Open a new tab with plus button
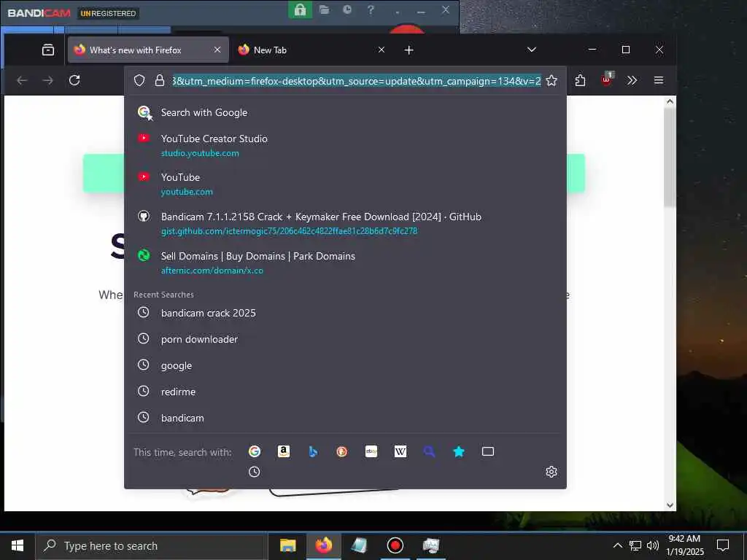Image resolution: width=747 pixels, height=560 pixels. pos(409,50)
